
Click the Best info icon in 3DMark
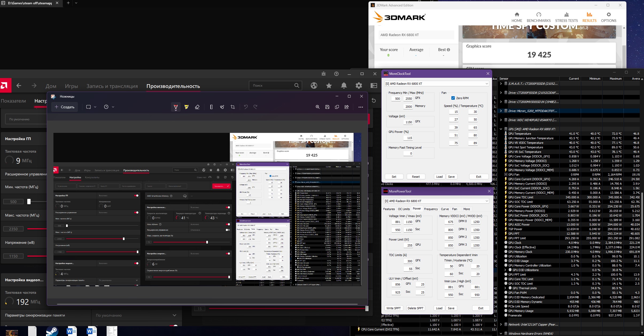(x=448, y=50)
